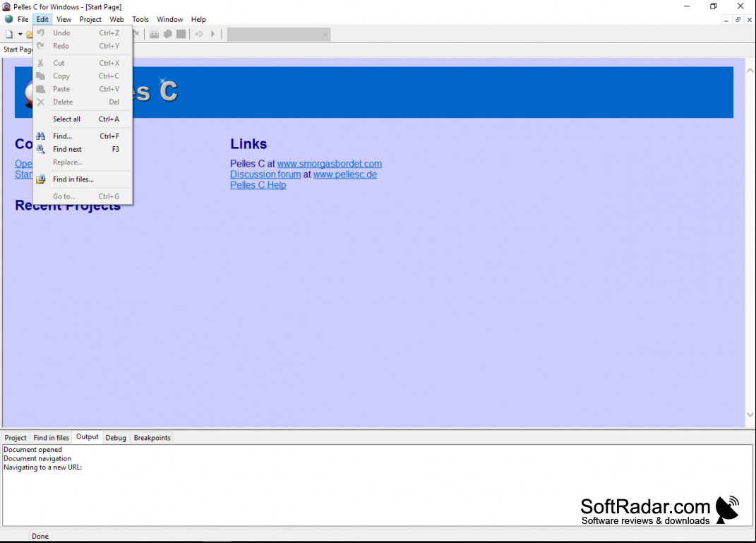Click the scissors icon for Cut
Screen dimensions: 756x543
41,63
